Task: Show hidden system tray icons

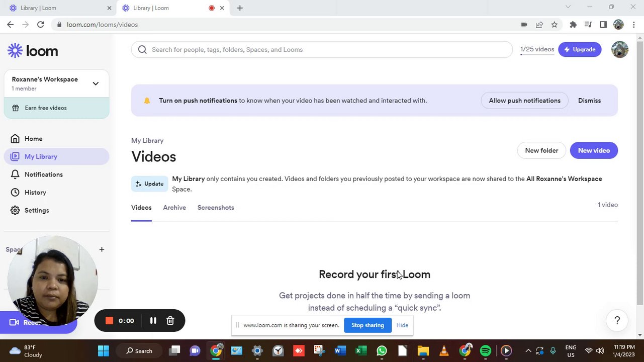Action: (528, 351)
